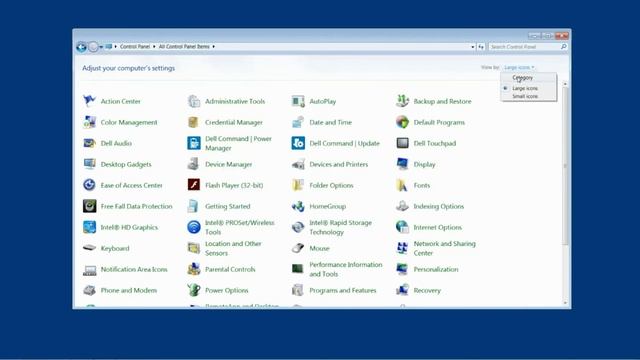Click the Backup and Restore icon
Screen dimensions: 640x360
(x=402, y=101)
